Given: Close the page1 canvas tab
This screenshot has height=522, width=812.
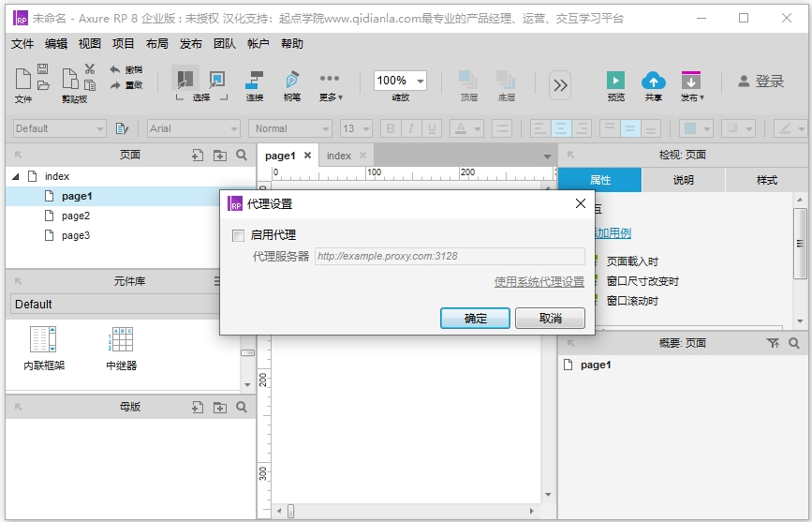Looking at the screenshot, I should point(307,155).
